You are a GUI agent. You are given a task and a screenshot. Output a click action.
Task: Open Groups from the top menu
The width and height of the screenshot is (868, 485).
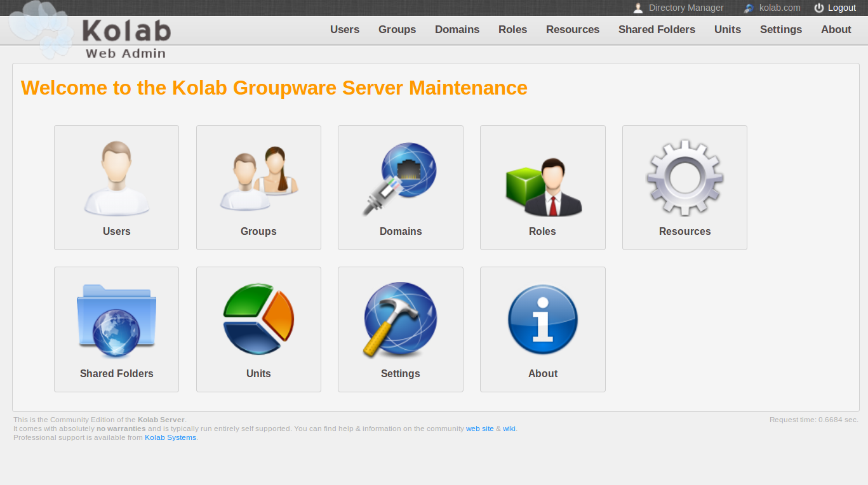[x=397, y=29]
